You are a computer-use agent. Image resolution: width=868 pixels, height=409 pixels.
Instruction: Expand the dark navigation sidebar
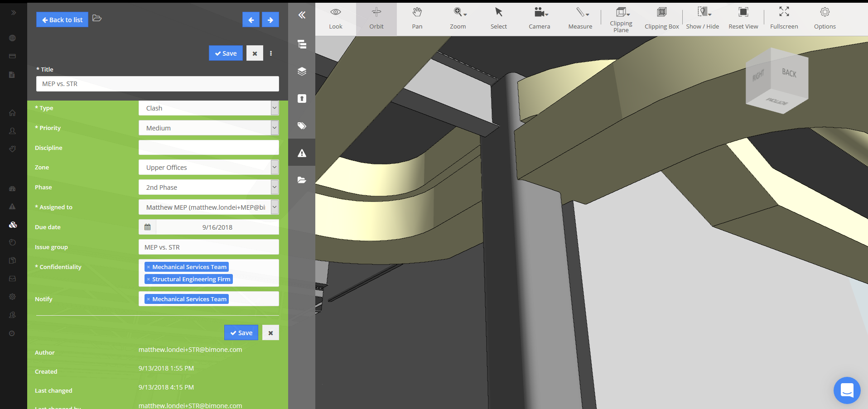[14, 13]
